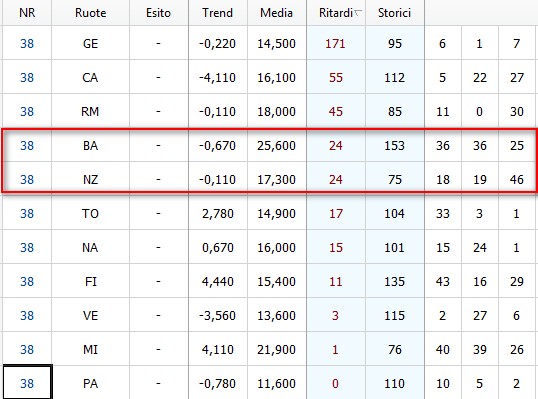Viewport: 538px width, 399px height.
Task: Select the Media value 11,600
Action: point(277,383)
